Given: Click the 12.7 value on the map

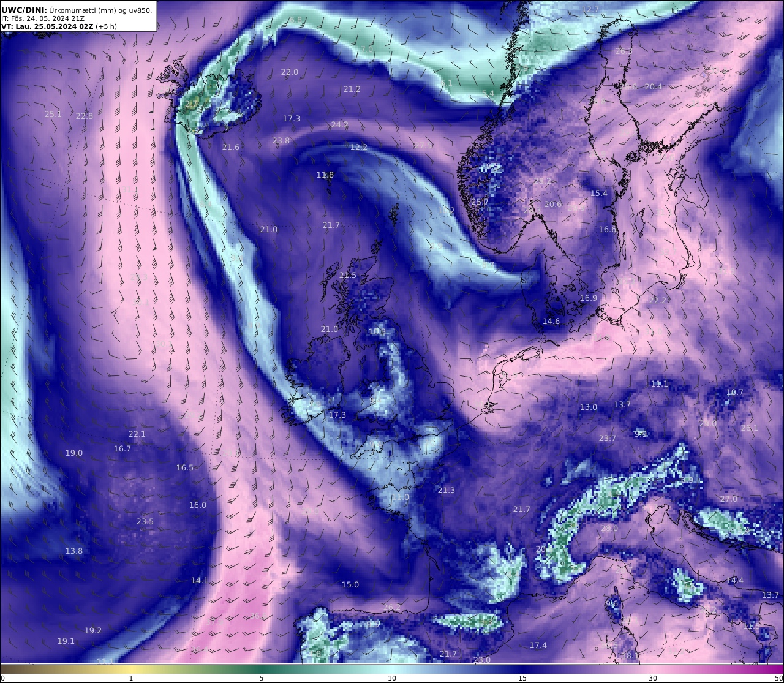Looking at the screenshot, I should pos(590,9).
